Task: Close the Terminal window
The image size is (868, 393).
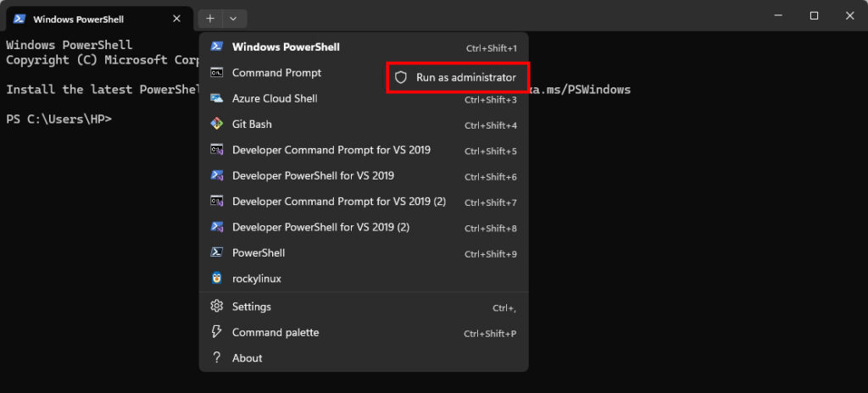Action: 849,16
